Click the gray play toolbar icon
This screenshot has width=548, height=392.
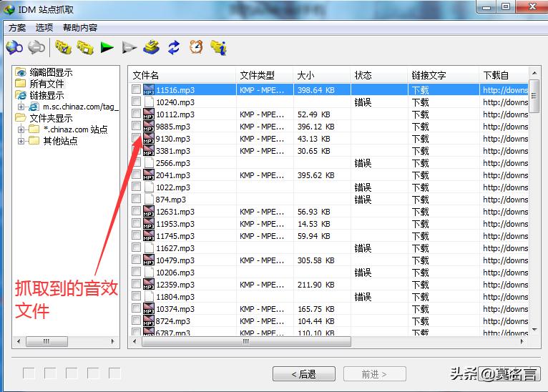pyautogui.click(x=129, y=47)
